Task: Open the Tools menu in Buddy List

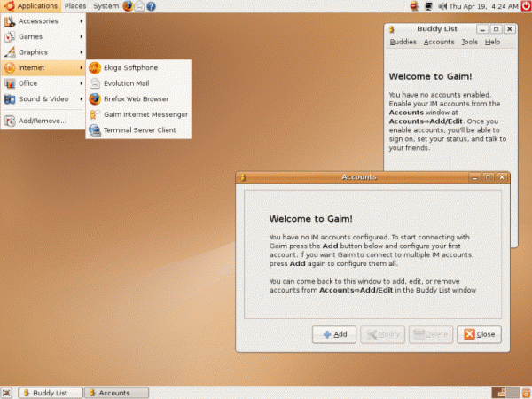Action: point(469,42)
